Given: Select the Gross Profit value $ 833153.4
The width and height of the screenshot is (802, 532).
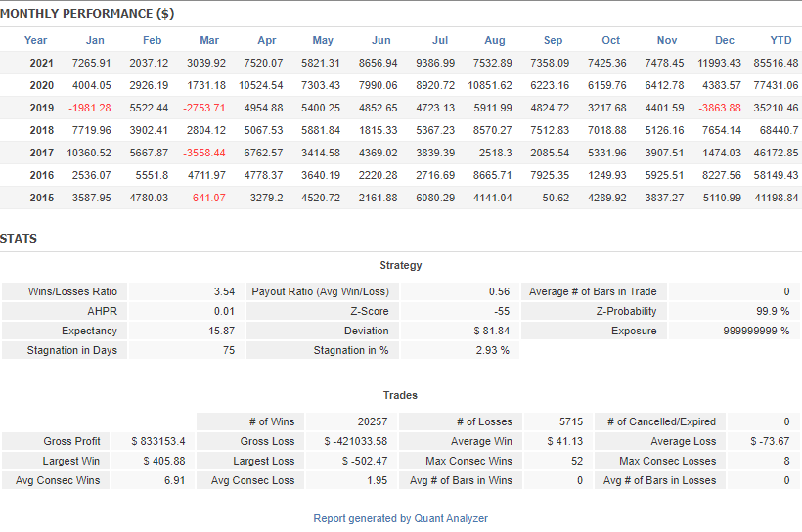Looking at the screenshot, I should tap(157, 441).
